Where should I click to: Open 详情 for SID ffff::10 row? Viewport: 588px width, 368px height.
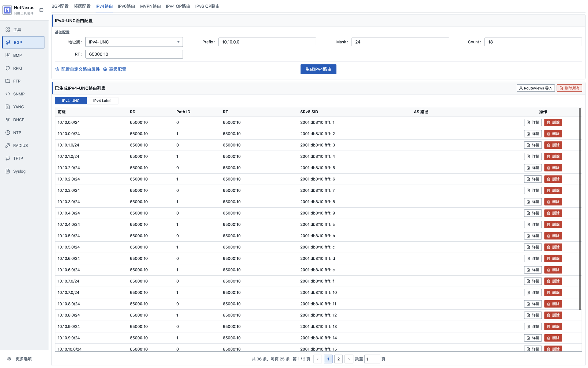(533, 293)
